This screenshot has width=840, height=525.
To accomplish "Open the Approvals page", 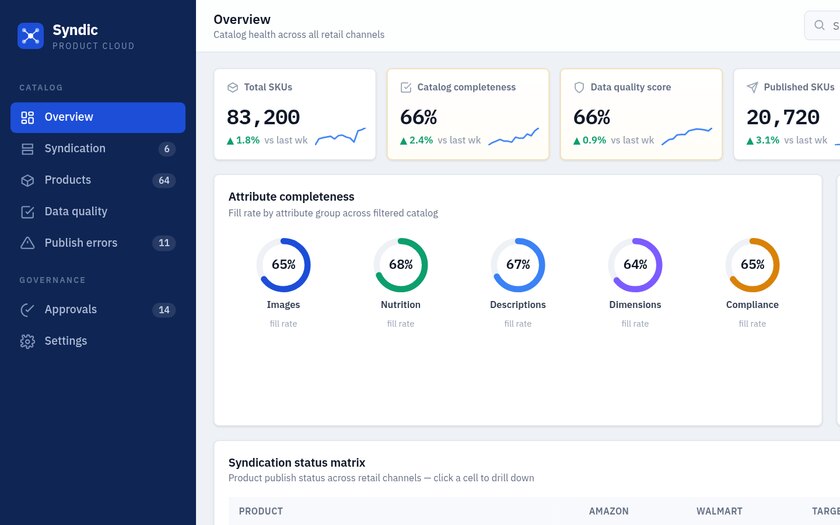I will (98, 310).
